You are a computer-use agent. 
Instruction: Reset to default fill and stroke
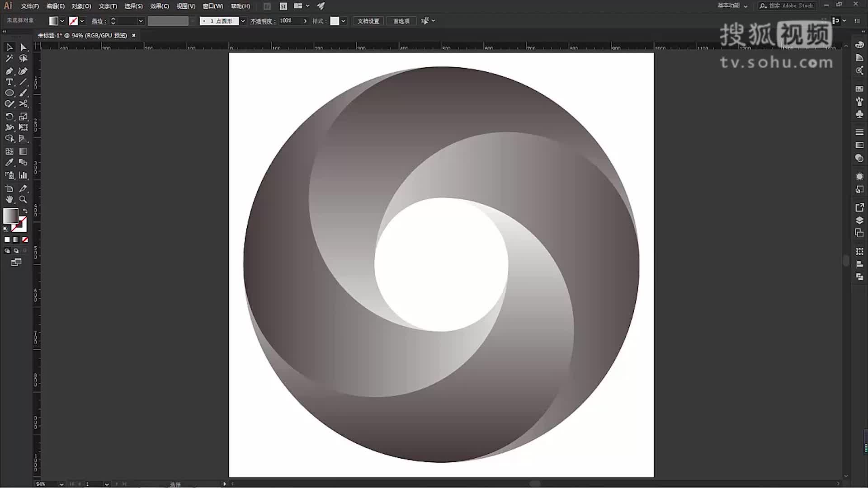(x=5, y=230)
